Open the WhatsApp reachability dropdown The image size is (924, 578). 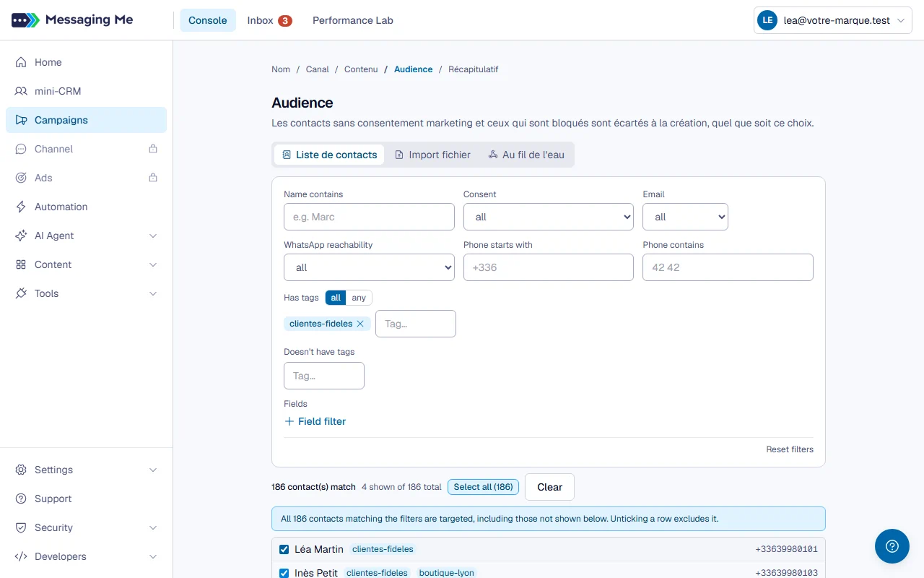coord(369,267)
